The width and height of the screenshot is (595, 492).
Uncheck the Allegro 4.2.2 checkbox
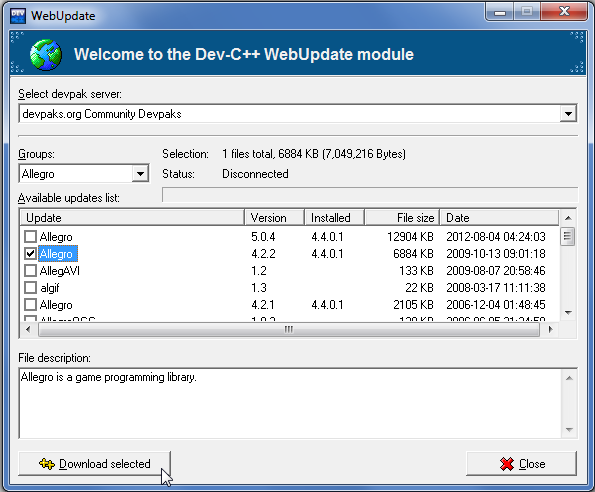click(x=30, y=254)
